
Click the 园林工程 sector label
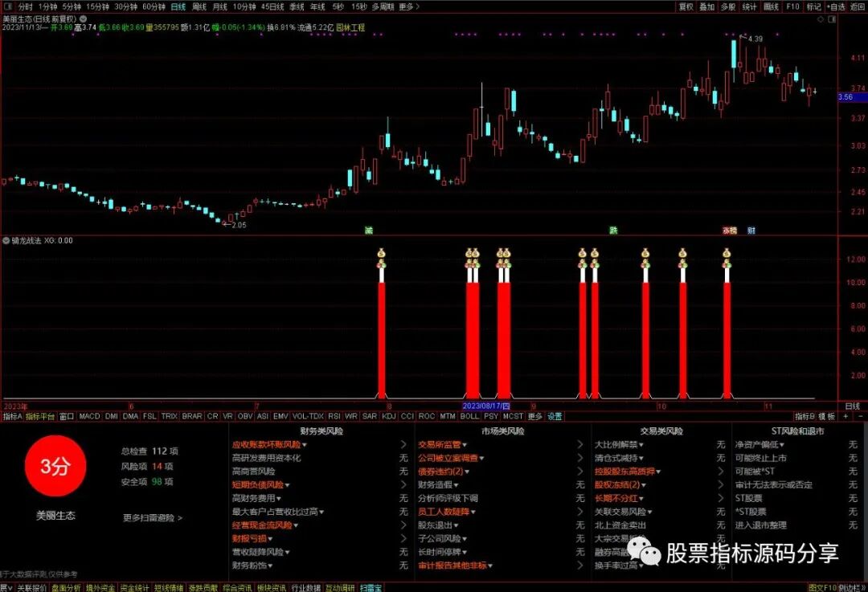pos(350,27)
